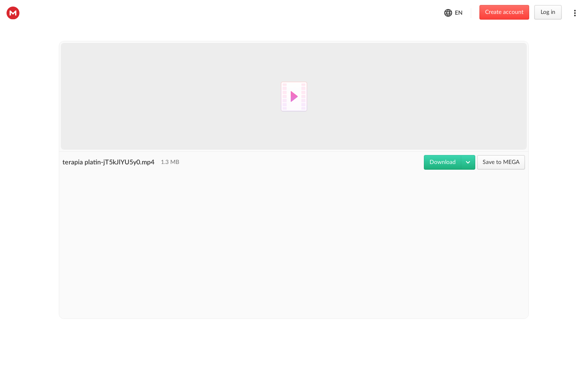The image size is (588, 368).
Task: Click the MEGA logo icon
Action: pyautogui.click(x=13, y=13)
